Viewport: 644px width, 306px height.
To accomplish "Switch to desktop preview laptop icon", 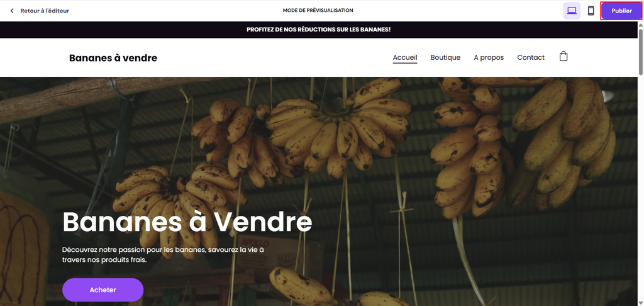I will pyautogui.click(x=571, y=11).
